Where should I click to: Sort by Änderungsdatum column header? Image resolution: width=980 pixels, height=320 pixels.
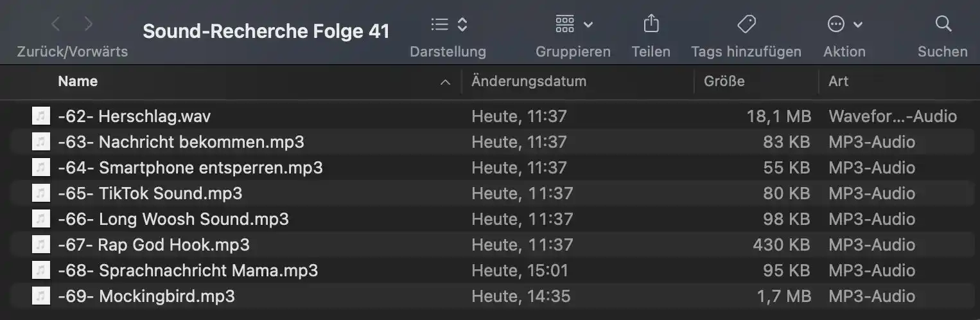[529, 82]
